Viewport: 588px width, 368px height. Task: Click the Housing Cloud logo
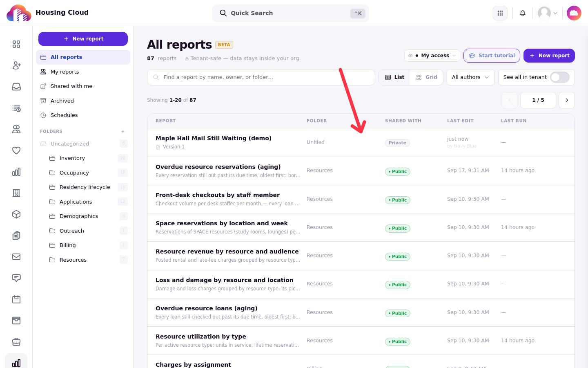19,13
